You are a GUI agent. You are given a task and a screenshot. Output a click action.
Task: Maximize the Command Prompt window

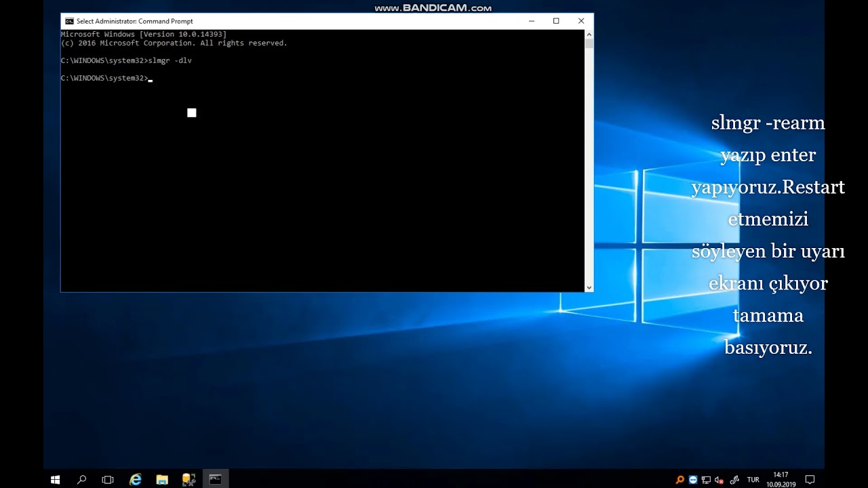(556, 21)
